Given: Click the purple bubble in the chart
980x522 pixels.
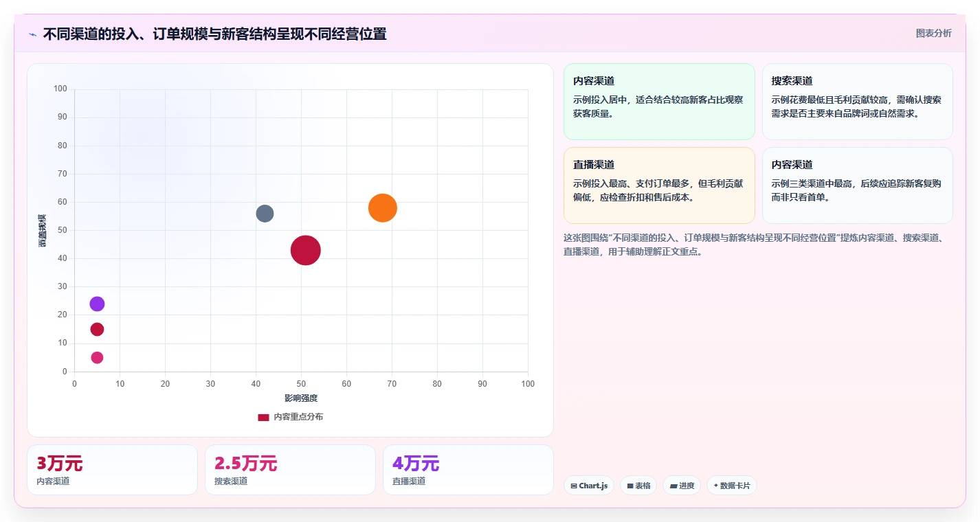Looking at the screenshot, I should (x=97, y=304).
